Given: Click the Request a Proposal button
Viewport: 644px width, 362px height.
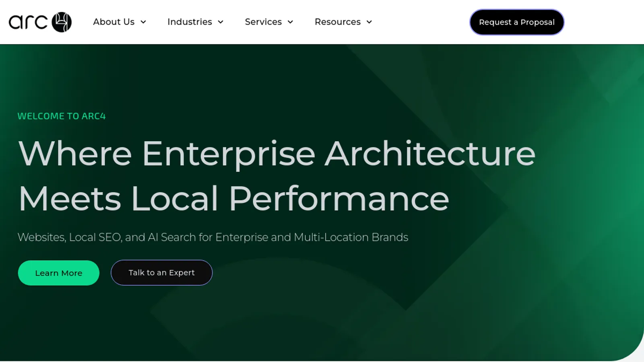Looking at the screenshot, I should (x=517, y=22).
